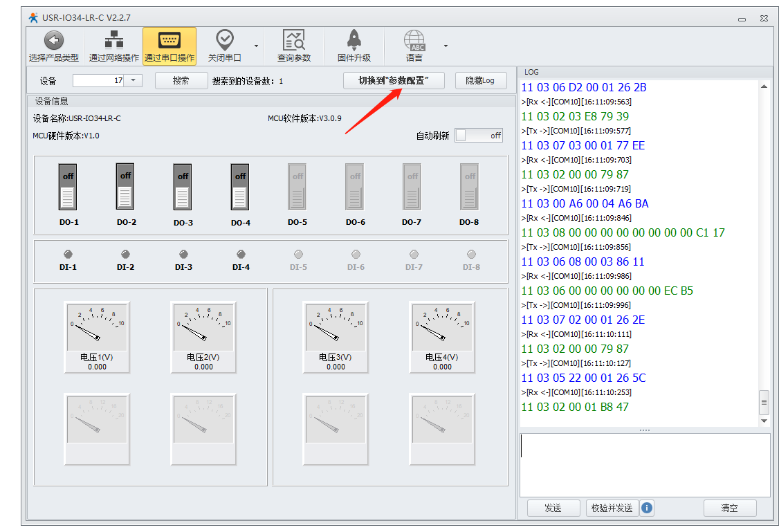Select the serial port operation icon
This screenshot has width=779, height=532.
[169, 40]
